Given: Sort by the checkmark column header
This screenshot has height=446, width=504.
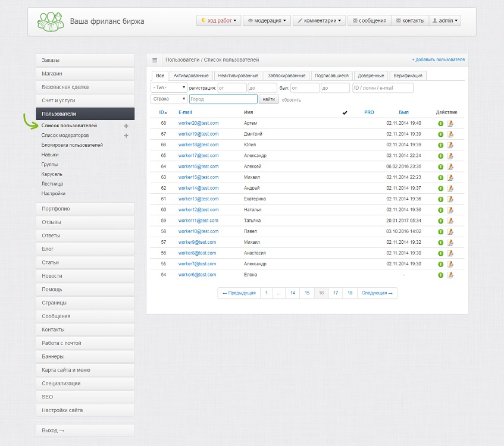Looking at the screenshot, I should pyautogui.click(x=345, y=112).
